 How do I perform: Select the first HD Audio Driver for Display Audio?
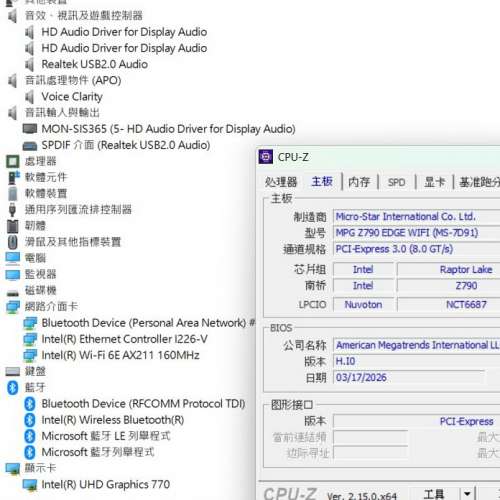124,32
